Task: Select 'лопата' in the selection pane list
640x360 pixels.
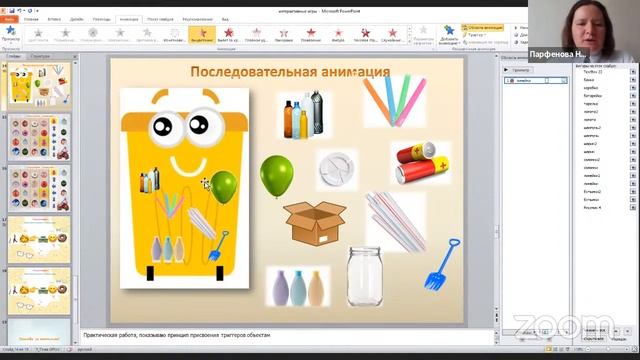Action: [x=590, y=120]
